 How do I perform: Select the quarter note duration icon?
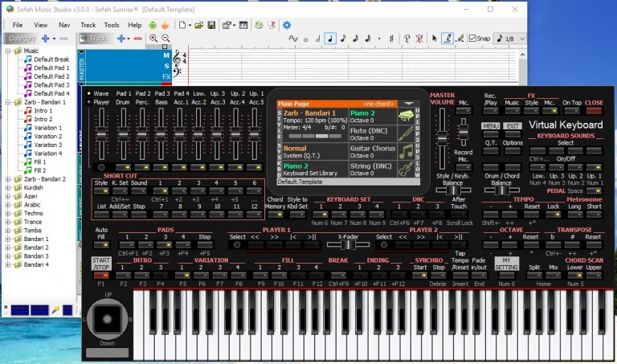click(330, 39)
